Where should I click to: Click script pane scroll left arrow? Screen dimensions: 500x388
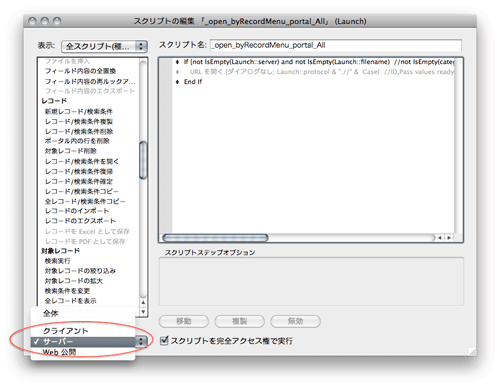440,238
